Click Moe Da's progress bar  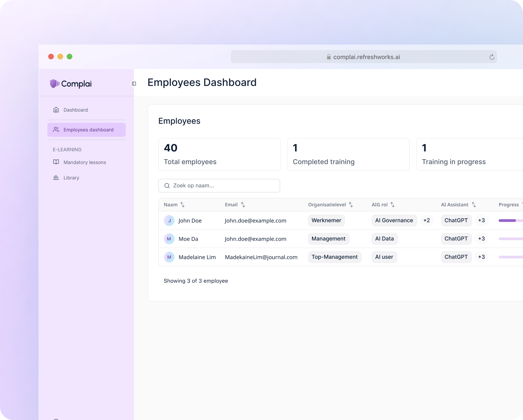point(511,239)
